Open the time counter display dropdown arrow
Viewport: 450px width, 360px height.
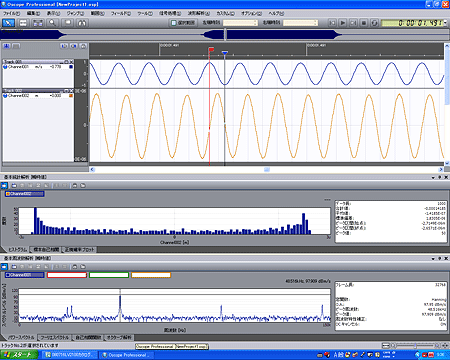point(445,23)
